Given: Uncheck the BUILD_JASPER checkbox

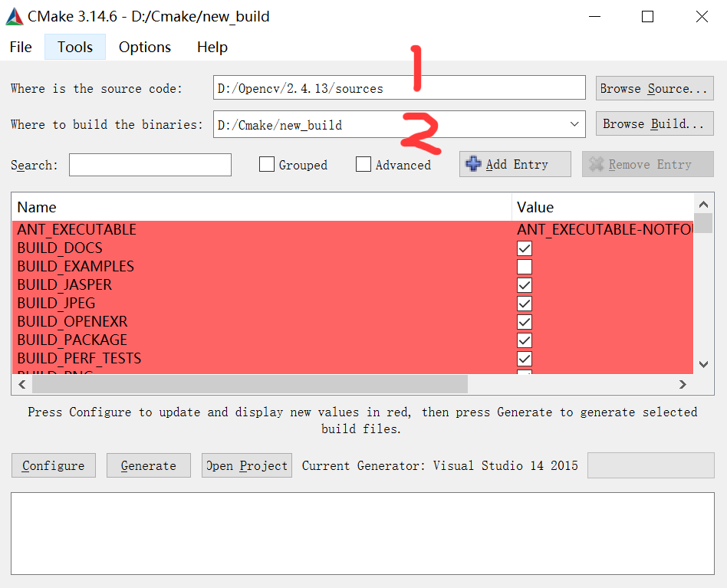Looking at the screenshot, I should tap(525, 285).
